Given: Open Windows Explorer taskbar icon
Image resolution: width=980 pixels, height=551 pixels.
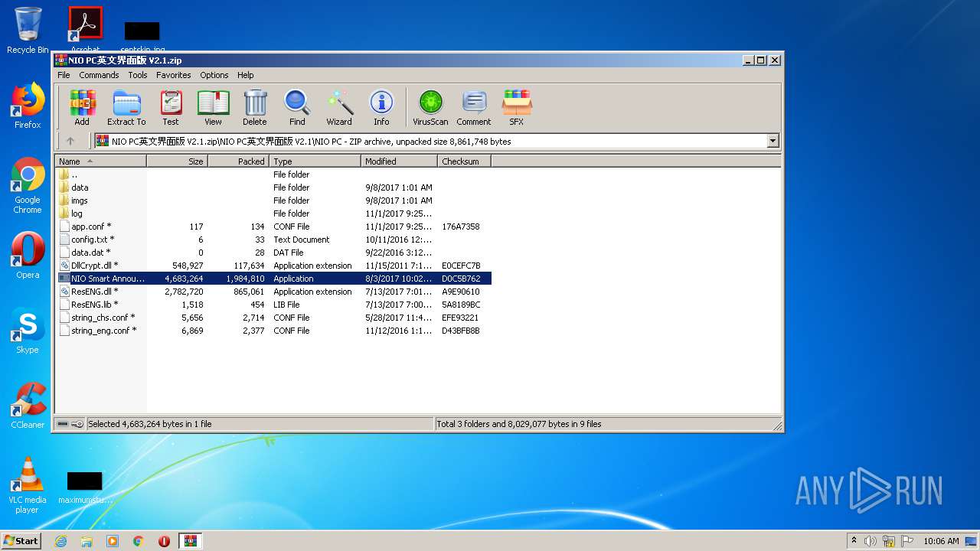Looking at the screenshot, I should point(87,541).
